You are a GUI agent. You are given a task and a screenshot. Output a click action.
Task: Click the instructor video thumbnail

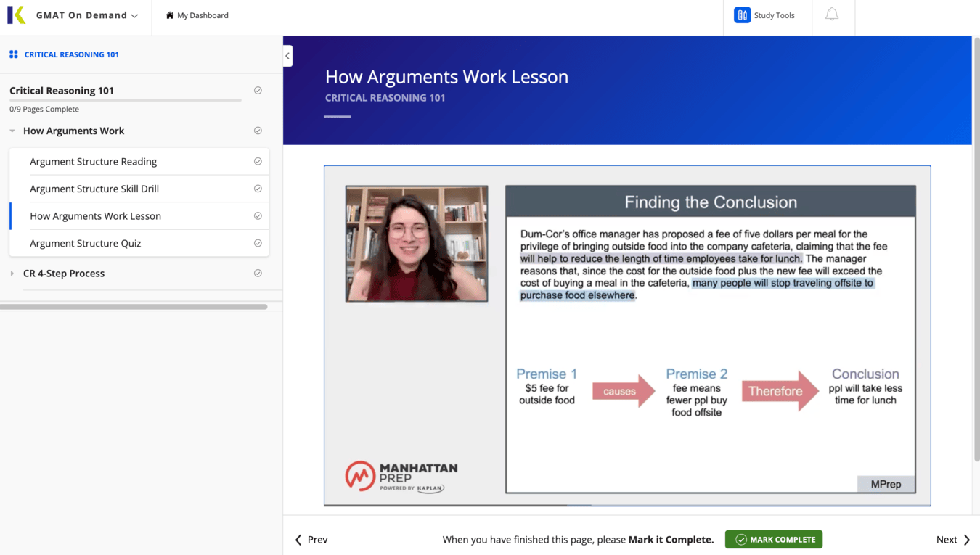416,243
